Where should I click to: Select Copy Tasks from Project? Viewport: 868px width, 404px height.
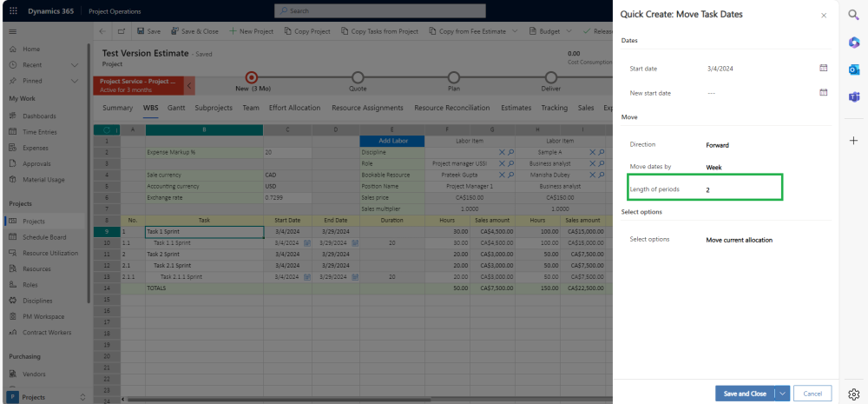click(x=379, y=31)
